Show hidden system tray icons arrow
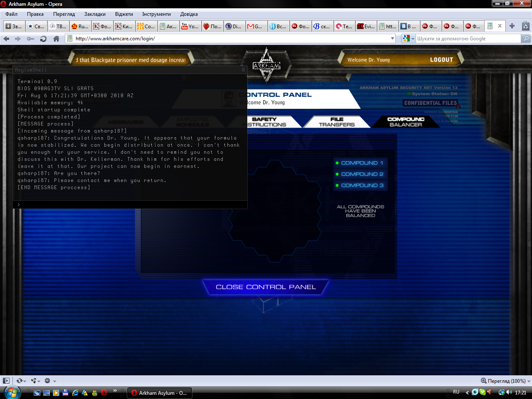 (467, 392)
